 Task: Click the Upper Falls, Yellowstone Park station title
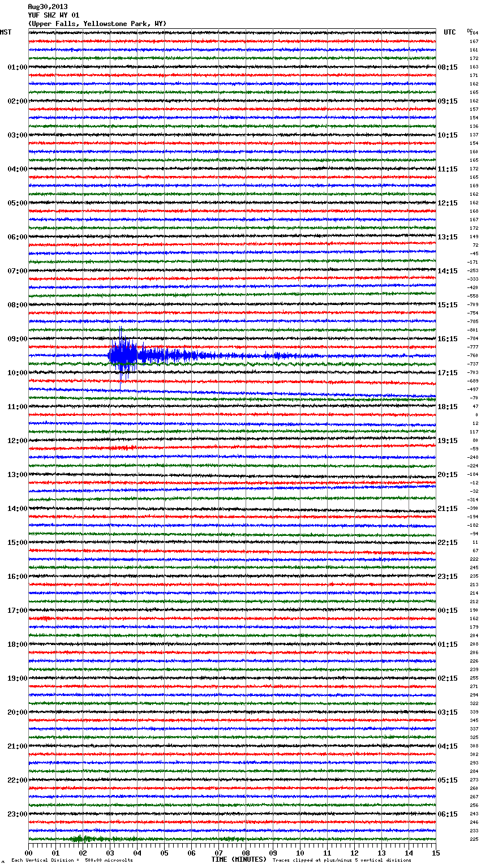pos(97,24)
